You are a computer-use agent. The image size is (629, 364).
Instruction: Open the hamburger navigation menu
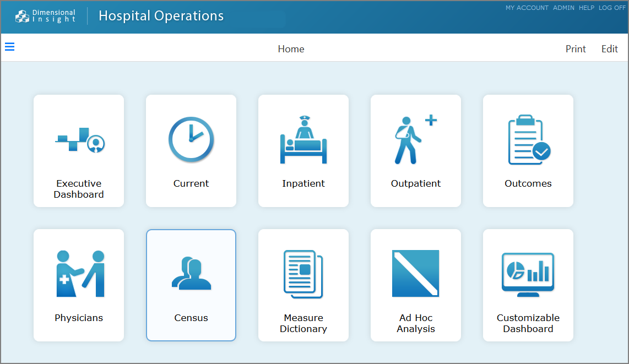click(9, 47)
